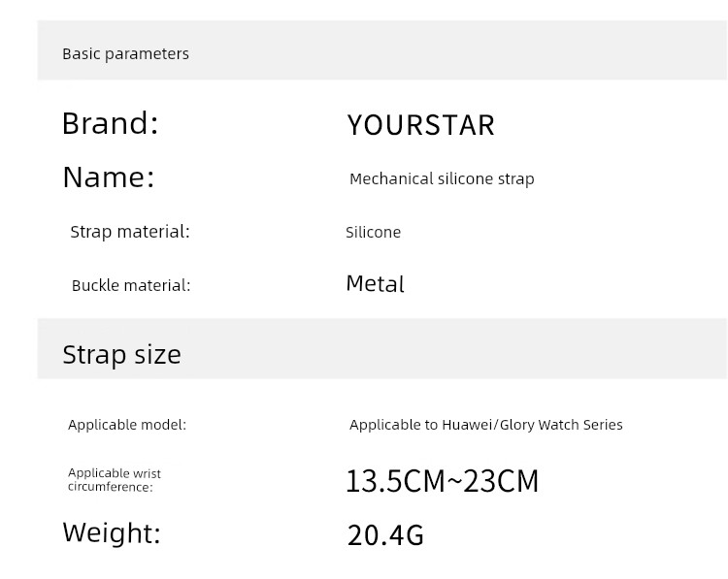This screenshot has height=579, width=728.
Task: Click the Silicone value
Action: click(x=373, y=232)
